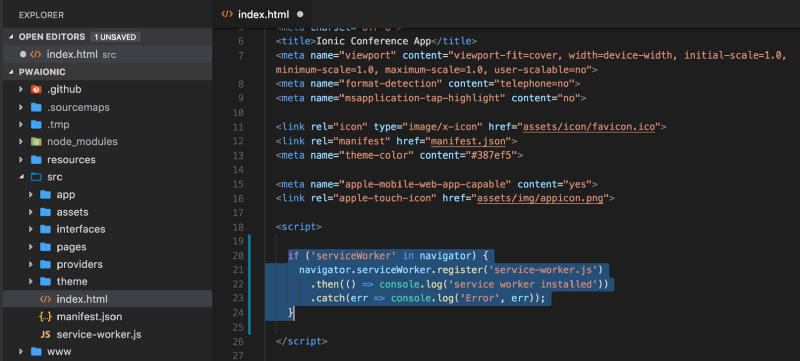Select index.html src in Open Editors

pos(107,54)
